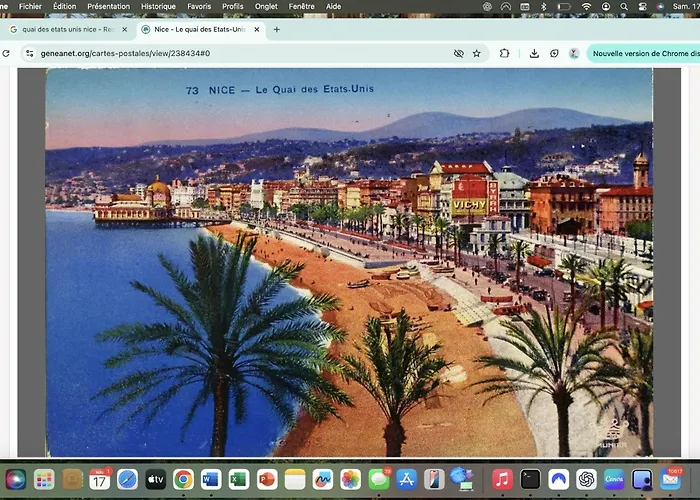Open the Music app in dock
Screen dimensions: 700x500
(502, 479)
